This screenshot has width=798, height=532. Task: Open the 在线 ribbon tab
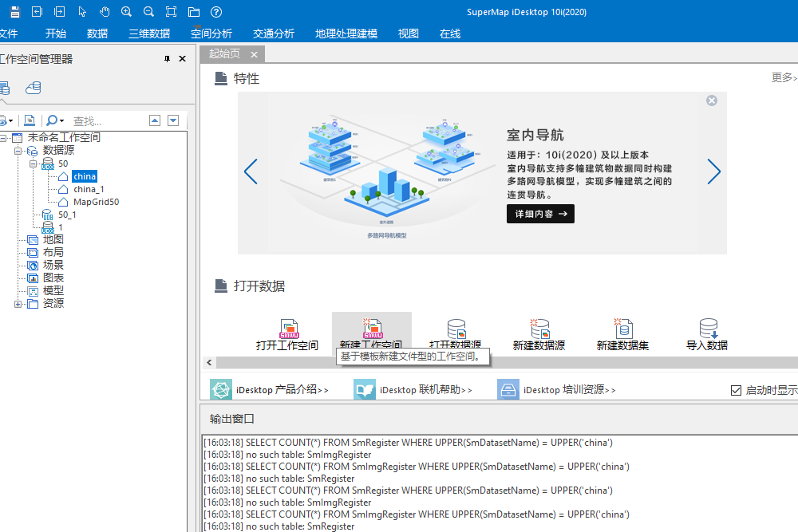click(x=450, y=33)
